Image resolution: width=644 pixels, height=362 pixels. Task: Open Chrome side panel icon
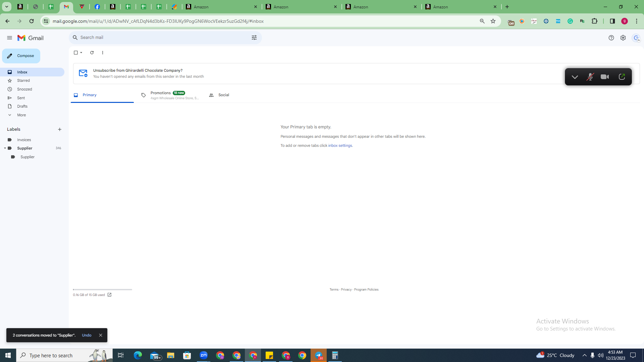[612, 21]
